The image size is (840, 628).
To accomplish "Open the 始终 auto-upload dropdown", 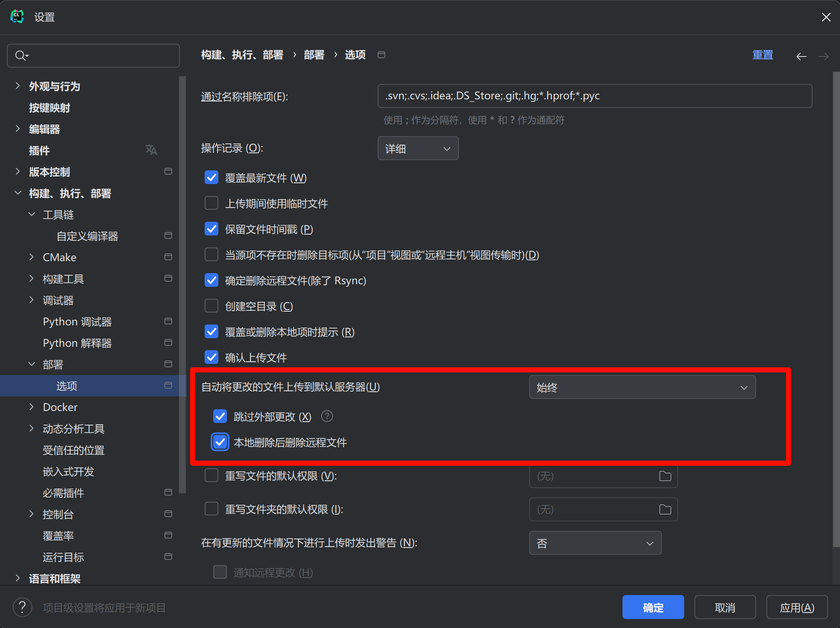I will pyautogui.click(x=642, y=387).
